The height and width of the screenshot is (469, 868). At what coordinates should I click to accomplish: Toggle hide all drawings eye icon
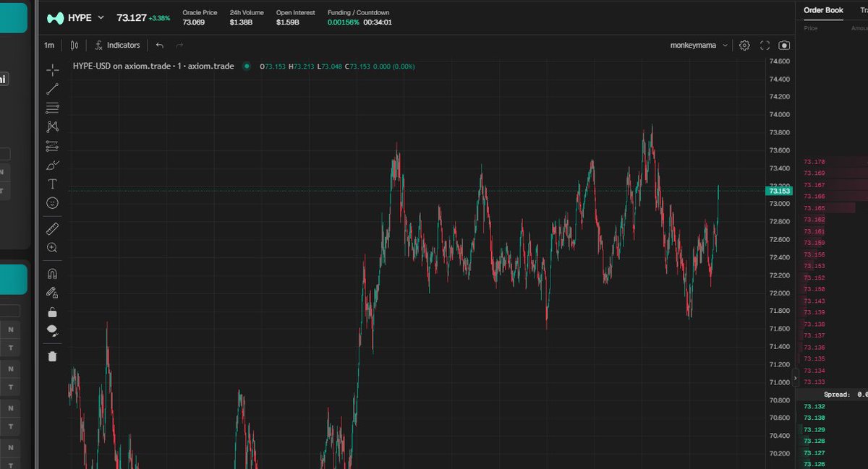click(x=52, y=330)
